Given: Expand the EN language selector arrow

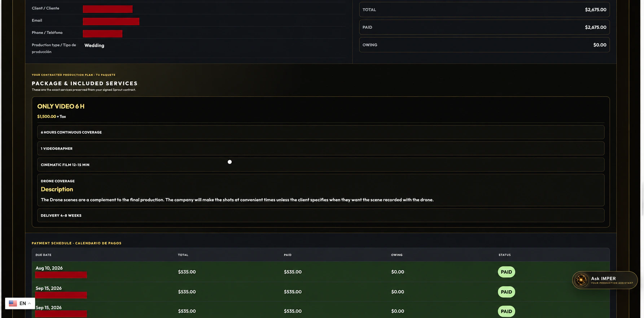Looking at the screenshot, I should point(30,304).
